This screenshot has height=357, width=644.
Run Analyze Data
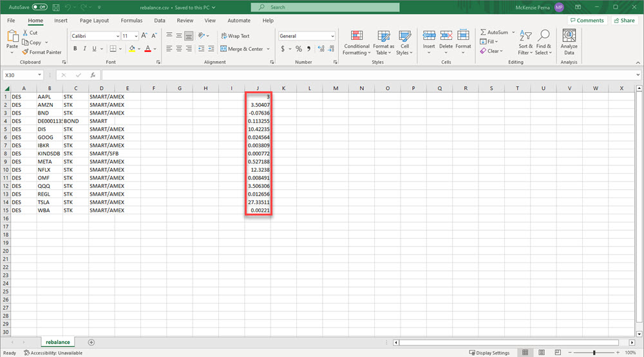click(x=569, y=42)
